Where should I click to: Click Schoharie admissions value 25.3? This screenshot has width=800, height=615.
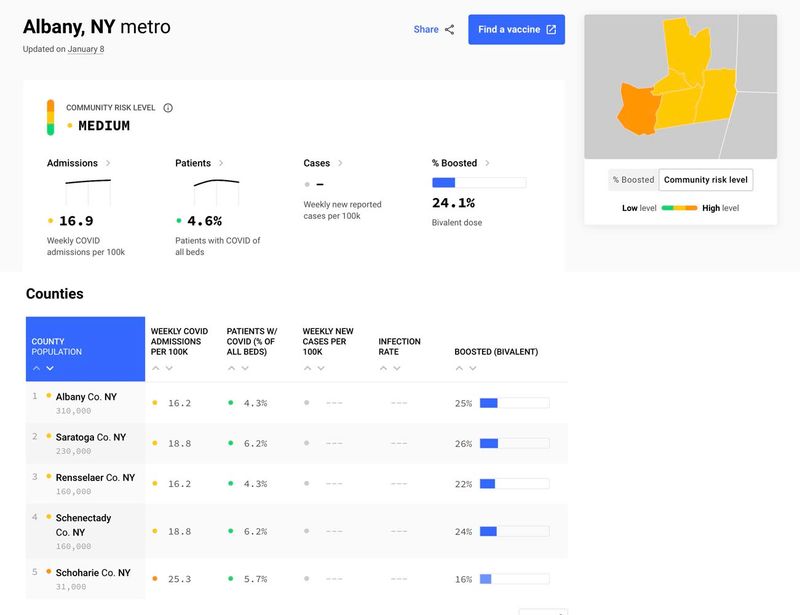pos(180,579)
